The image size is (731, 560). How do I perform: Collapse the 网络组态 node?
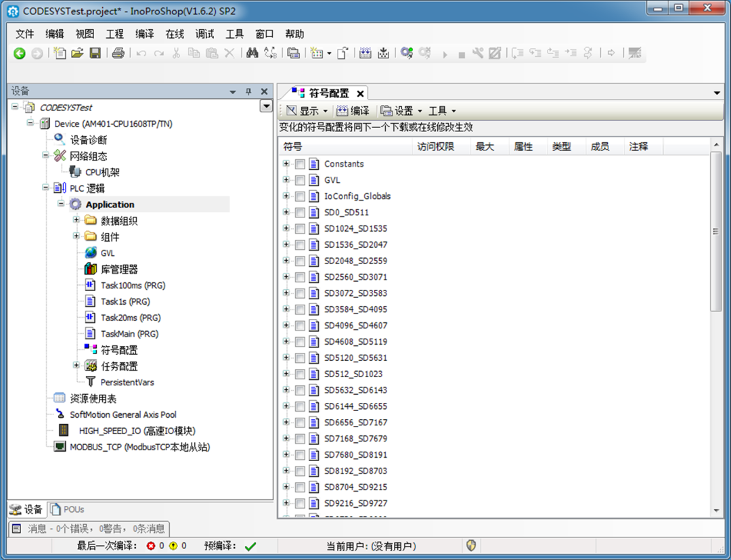pos(46,155)
